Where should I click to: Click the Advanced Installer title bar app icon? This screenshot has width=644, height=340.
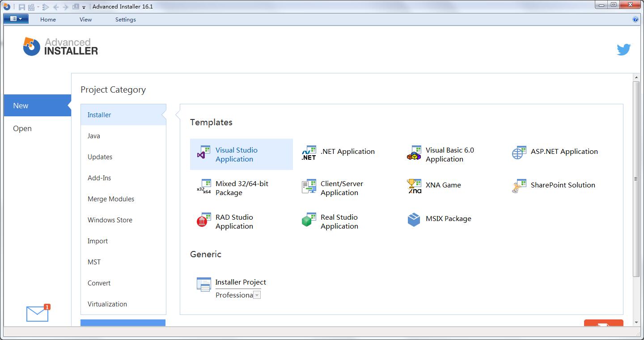point(7,7)
